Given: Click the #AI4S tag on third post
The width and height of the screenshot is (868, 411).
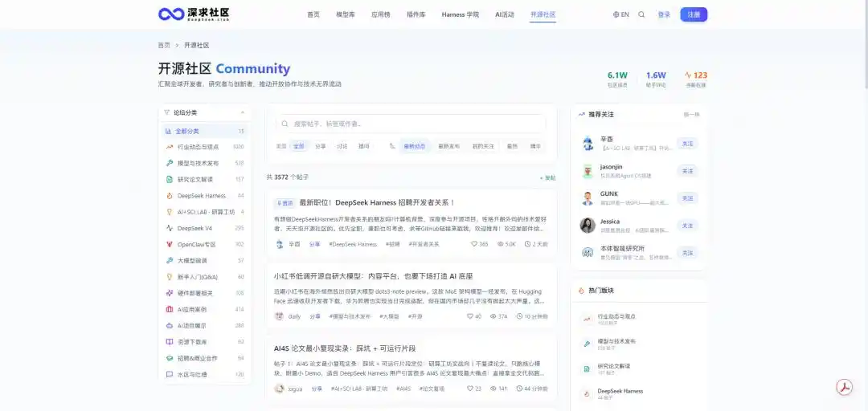Looking at the screenshot, I should [x=403, y=389].
